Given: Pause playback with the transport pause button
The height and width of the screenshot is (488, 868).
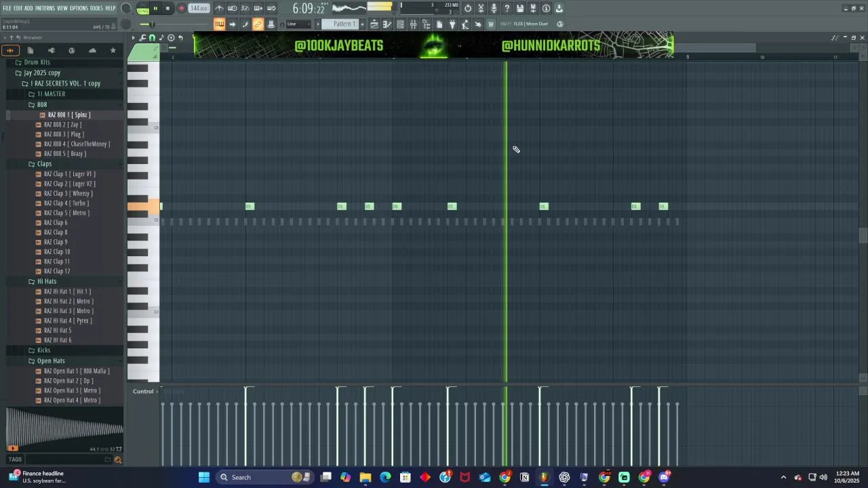Looking at the screenshot, I should point(155,8).
